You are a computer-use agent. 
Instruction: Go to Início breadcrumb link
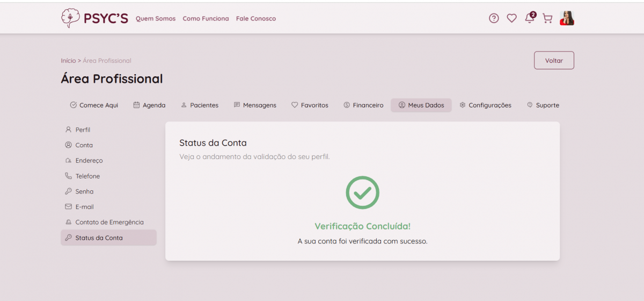pos(68,61)
